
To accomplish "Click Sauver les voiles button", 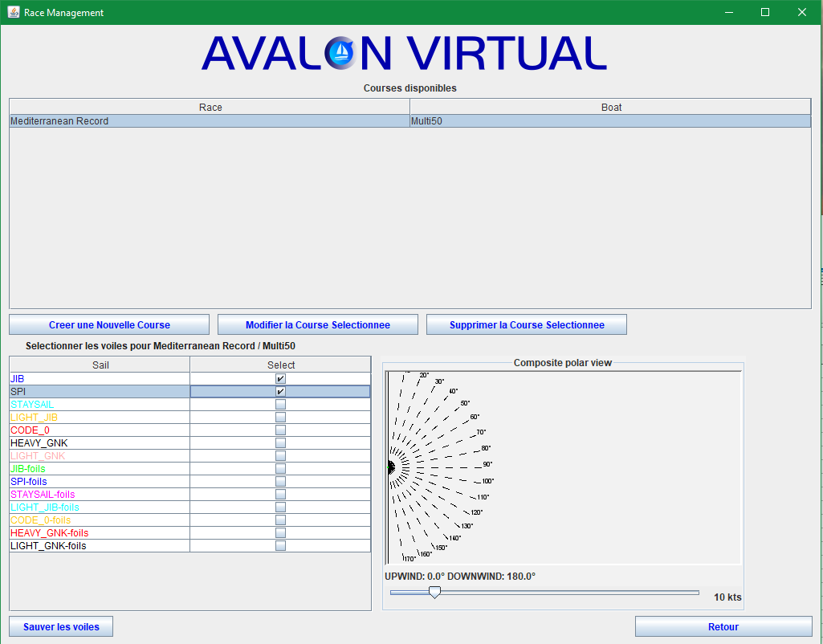I will pyautogui.click(x=61, y=626).
